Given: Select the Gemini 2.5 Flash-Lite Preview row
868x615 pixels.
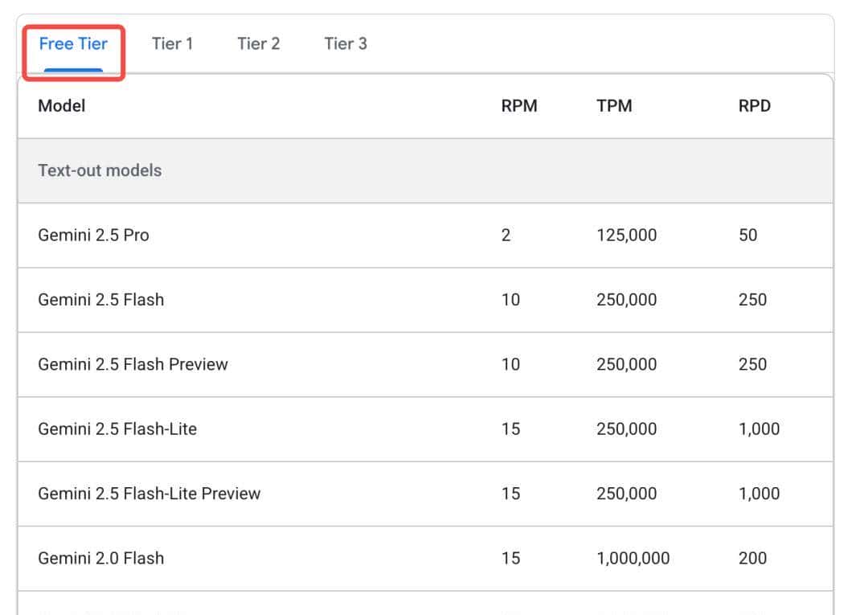Looking at the screenshot, I should 149,494.
